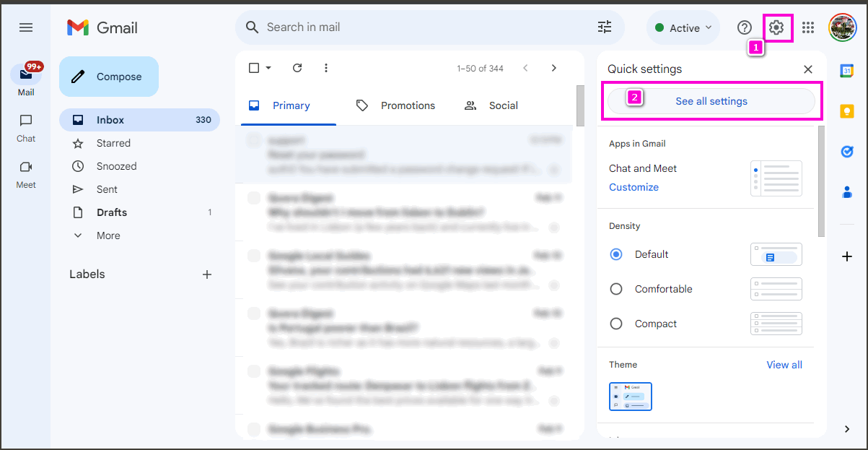The image size is (868, 450).
Task: Click the Customize link
Action: pos(634,187)
